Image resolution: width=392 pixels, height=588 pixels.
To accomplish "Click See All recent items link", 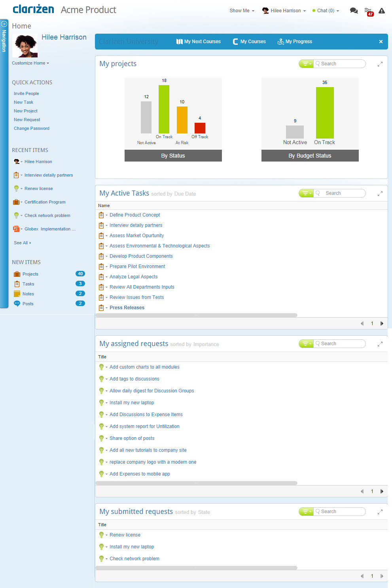I will click(x=22, y=243).
